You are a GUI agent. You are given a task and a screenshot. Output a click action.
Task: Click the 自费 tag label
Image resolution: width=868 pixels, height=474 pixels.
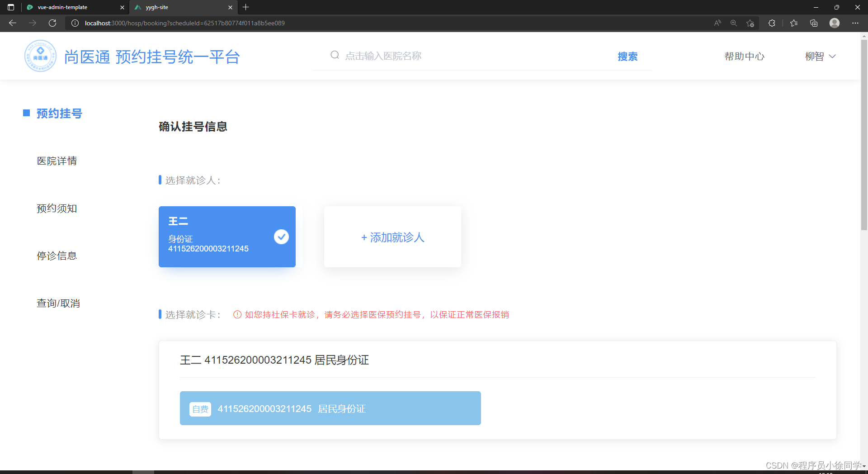(200, 409)
